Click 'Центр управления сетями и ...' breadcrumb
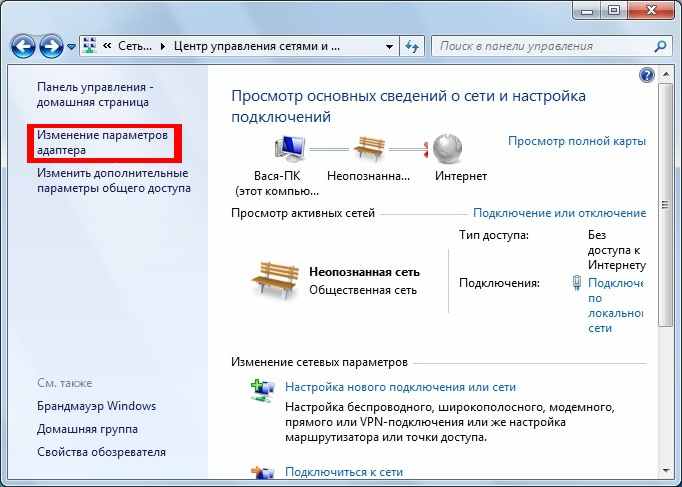 pyautogui.click(x=257, y=46)
